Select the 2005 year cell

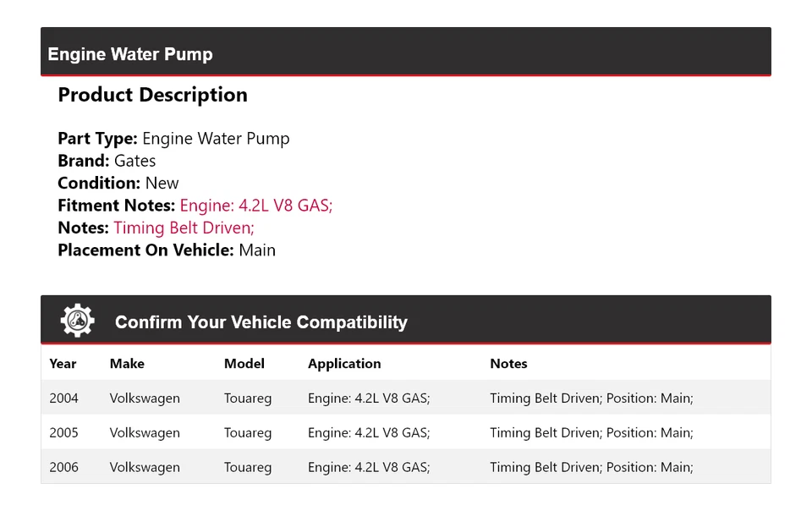point(63,433)
